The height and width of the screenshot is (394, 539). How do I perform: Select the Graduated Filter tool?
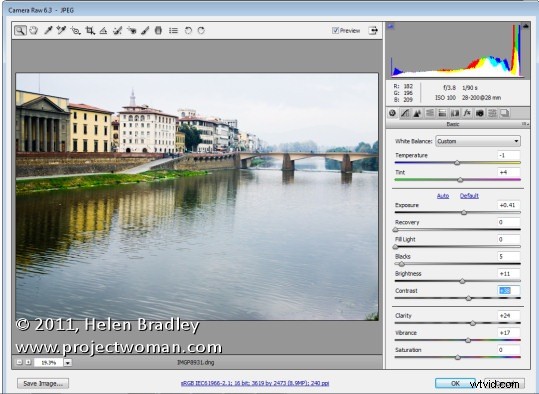[158, 31]
